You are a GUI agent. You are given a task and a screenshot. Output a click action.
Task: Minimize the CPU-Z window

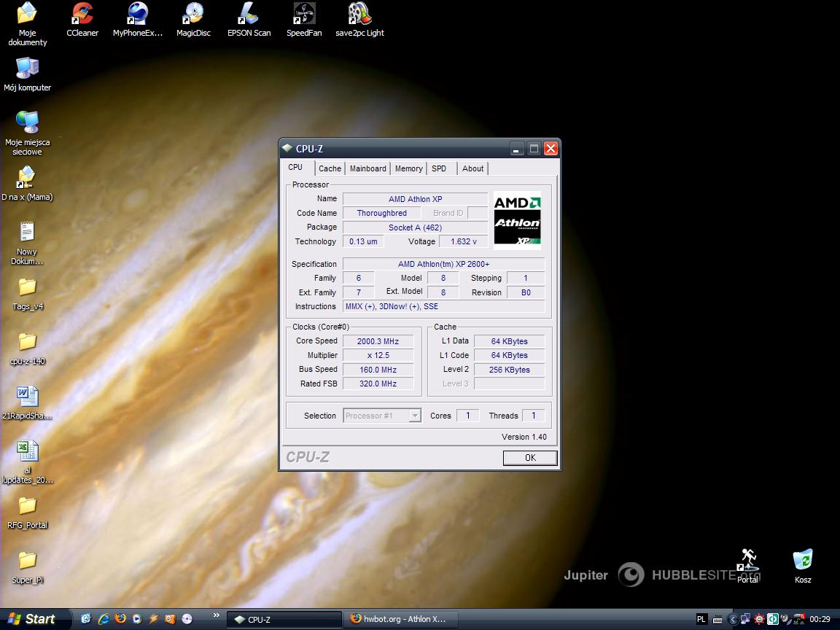coord(516,149)
